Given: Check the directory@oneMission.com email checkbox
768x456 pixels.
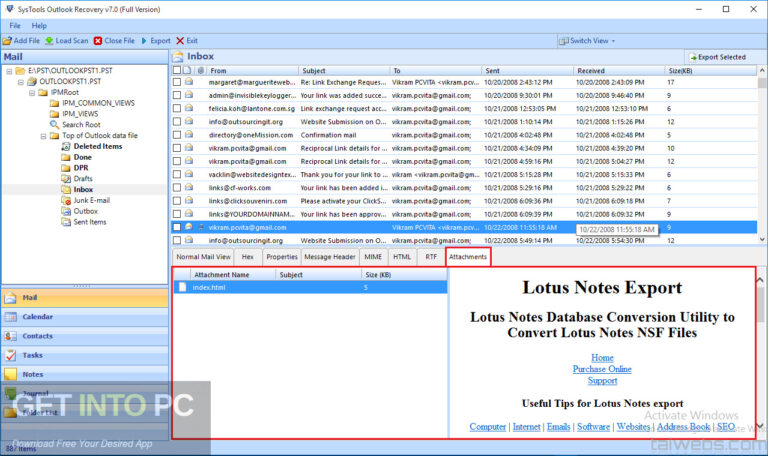Looking at the screenshot, I should 177,135.
